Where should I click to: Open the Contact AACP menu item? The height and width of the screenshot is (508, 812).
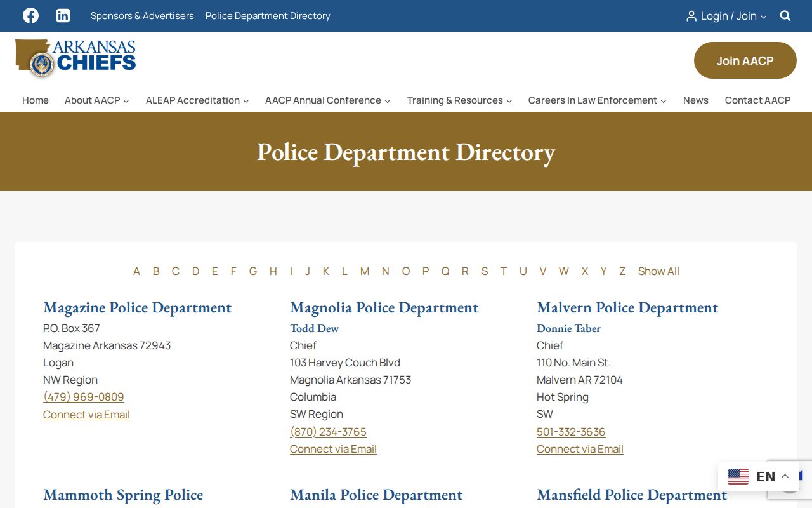(757, 100)
